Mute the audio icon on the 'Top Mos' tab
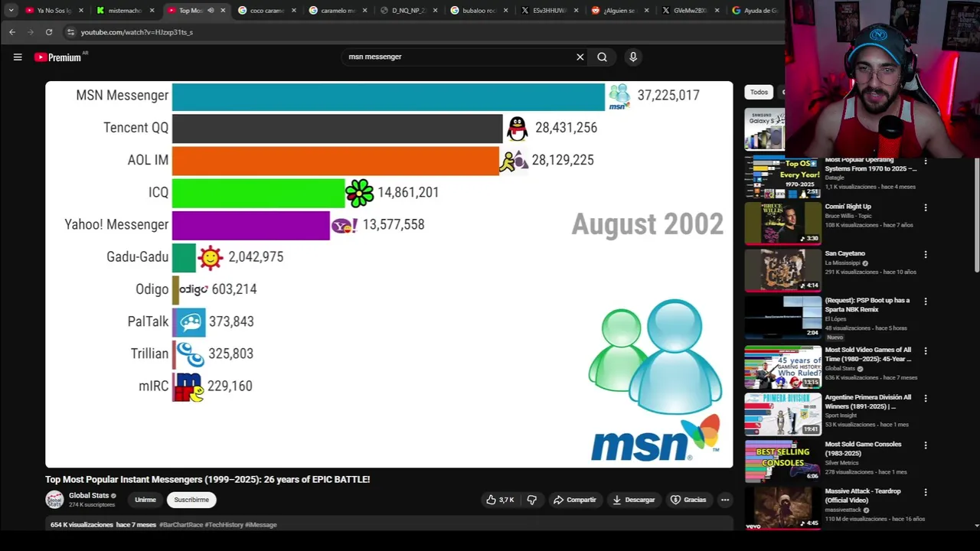 pos(211,11)
